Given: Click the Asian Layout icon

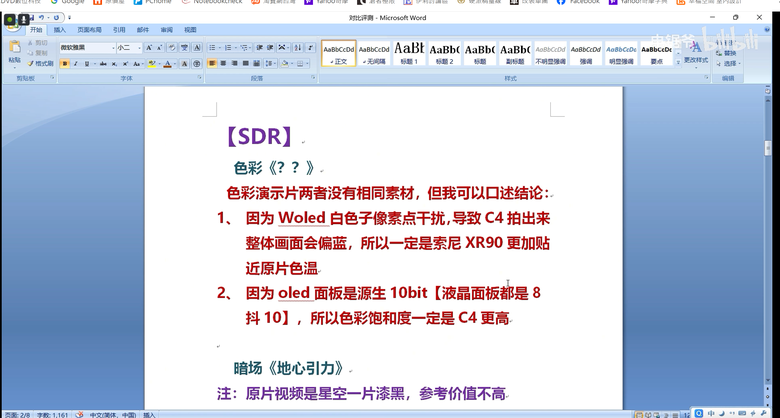Looking at the screenshot, I should [282, 48].
